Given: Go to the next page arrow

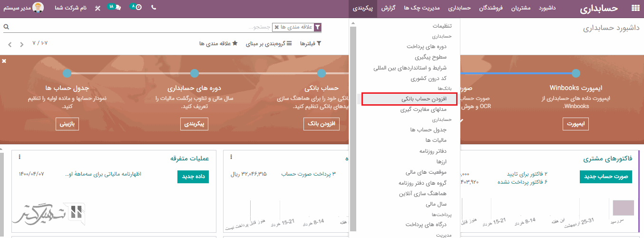Looking at the screenshot, I should (10, 44).
